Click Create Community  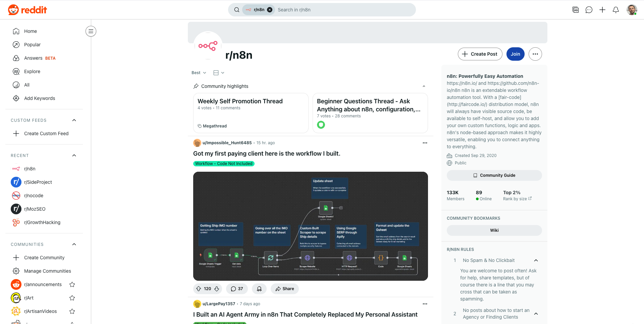pyautogui.click(x=44, y=258)
